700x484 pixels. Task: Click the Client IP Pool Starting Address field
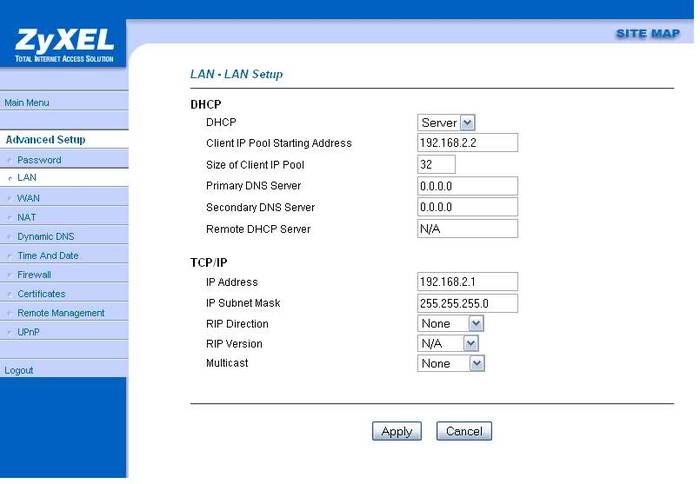pyautogui.click(x=467, y=143)
